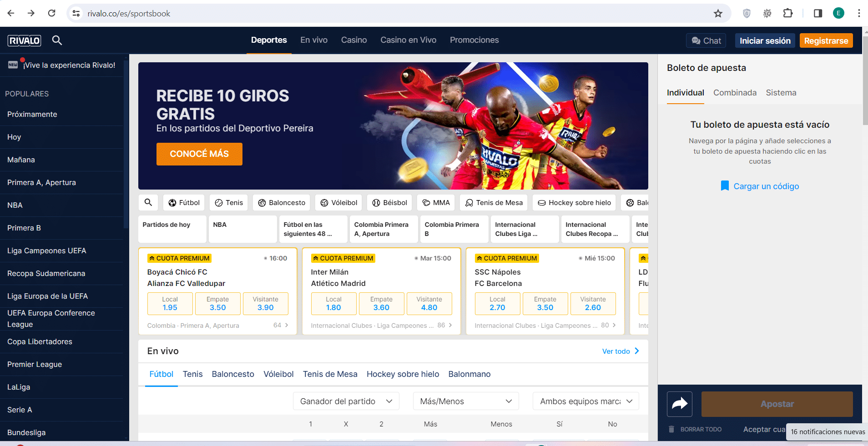Viewport: 868px width, 446px height.
Task: Open the NBA quick link card
Action: [243, 229]
